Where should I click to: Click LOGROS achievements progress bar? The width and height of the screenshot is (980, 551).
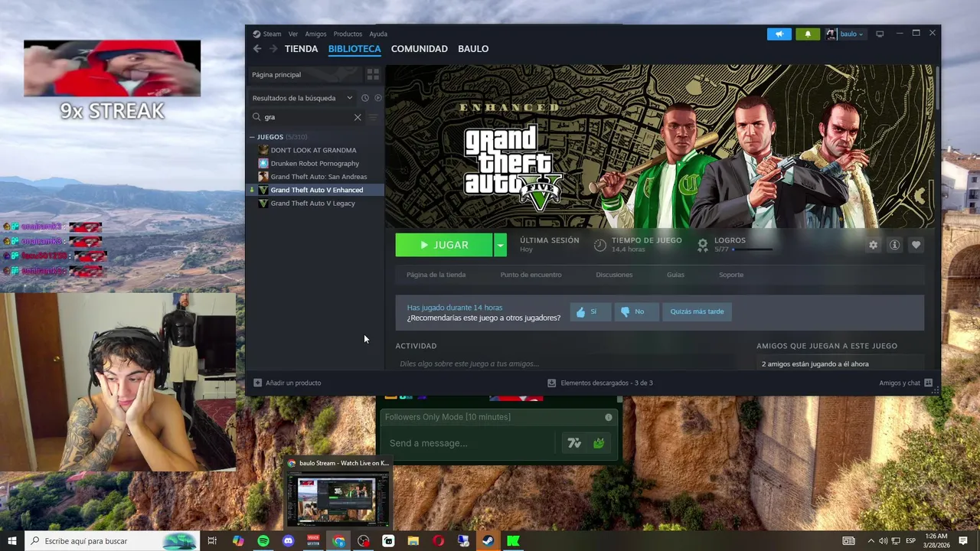[x=751, y=249]
